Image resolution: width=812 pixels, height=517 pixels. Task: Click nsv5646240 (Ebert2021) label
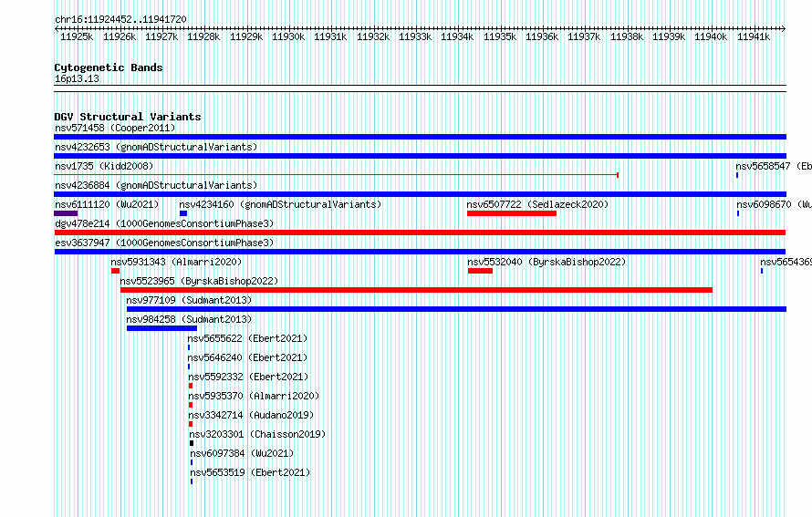click(x=247, y=357)
